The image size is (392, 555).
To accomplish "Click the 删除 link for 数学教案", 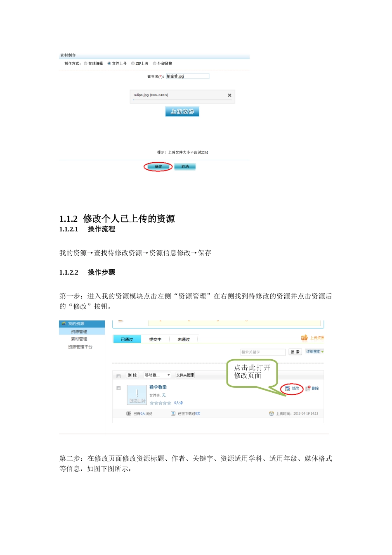I will tap(315, 389).
